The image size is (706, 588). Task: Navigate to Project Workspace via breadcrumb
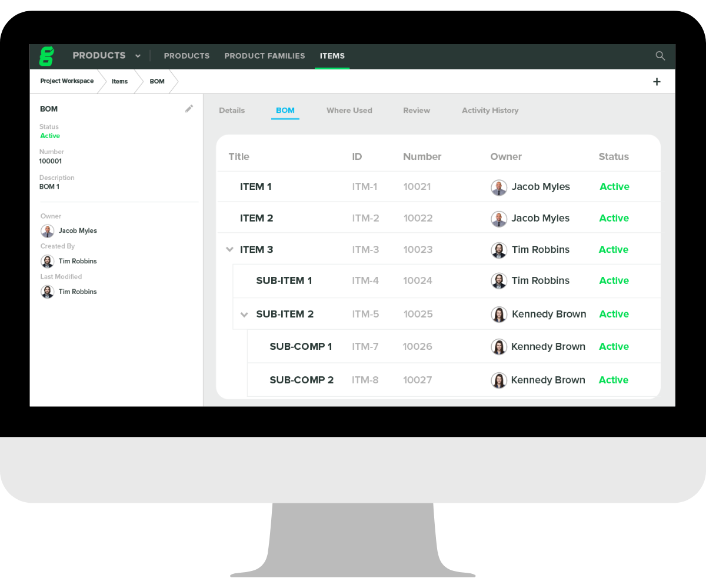click(66, 81)
